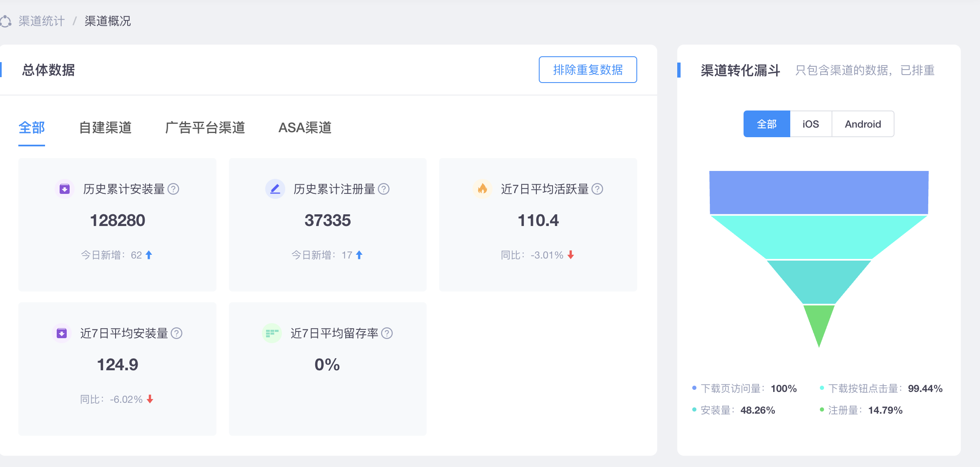
Task: Open help tooltip for 近7日平均安装量
Action: 177,333
